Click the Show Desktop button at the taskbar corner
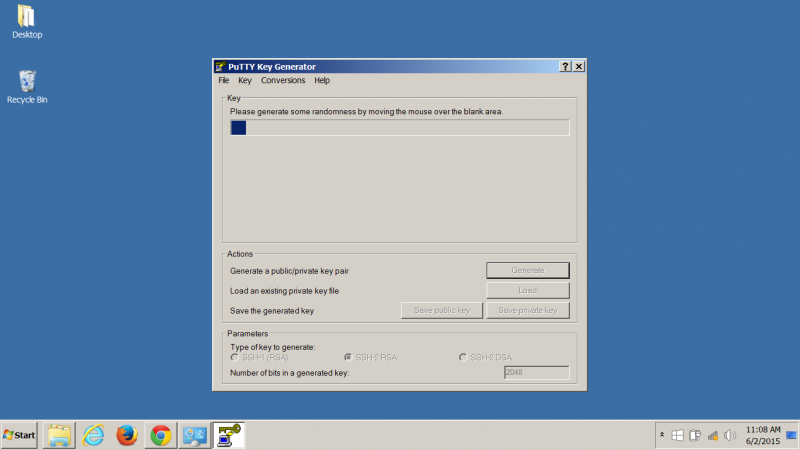Screen dimensions: 800x450 point(792,435)
